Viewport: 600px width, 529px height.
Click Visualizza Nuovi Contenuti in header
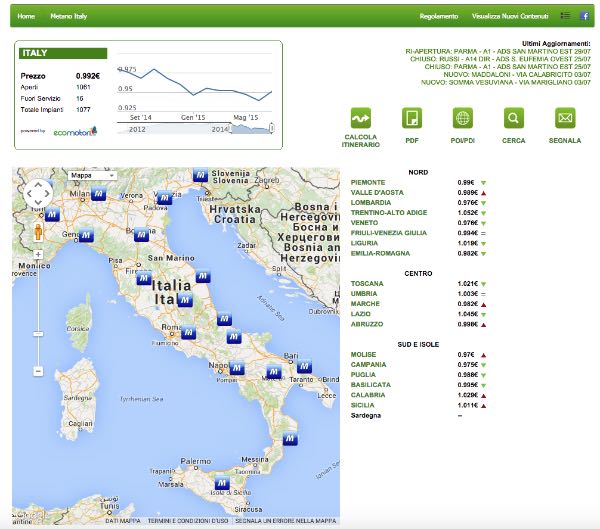coord(513,16)
